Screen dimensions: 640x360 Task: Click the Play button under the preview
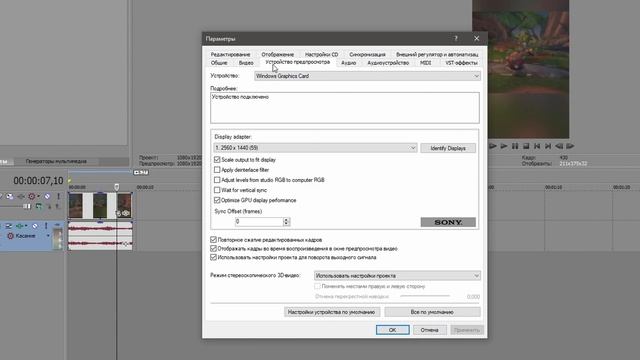point(504,146)
